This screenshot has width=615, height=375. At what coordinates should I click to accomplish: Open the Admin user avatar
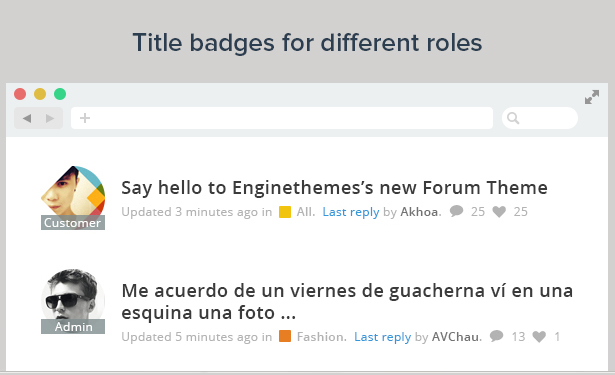pos(73,301)
